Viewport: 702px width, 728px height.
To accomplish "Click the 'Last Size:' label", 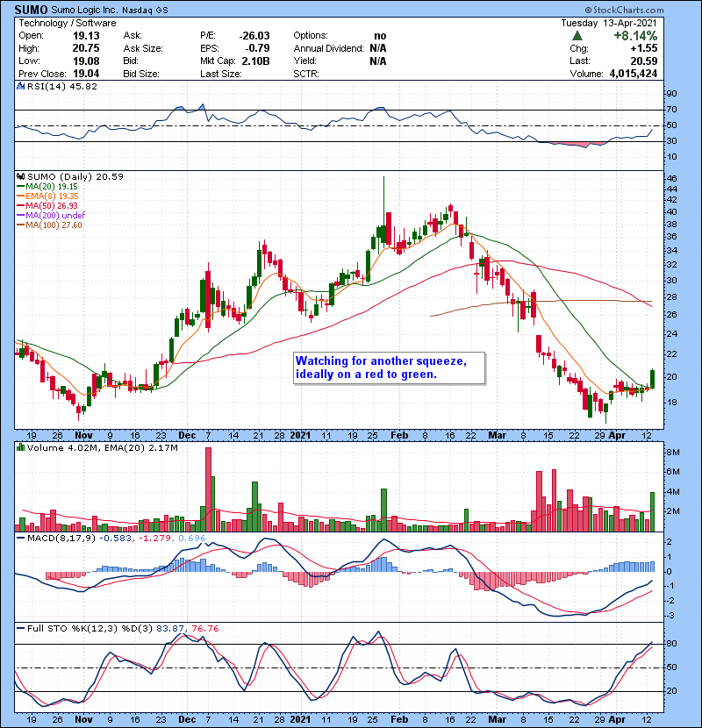I will point(220,74).
